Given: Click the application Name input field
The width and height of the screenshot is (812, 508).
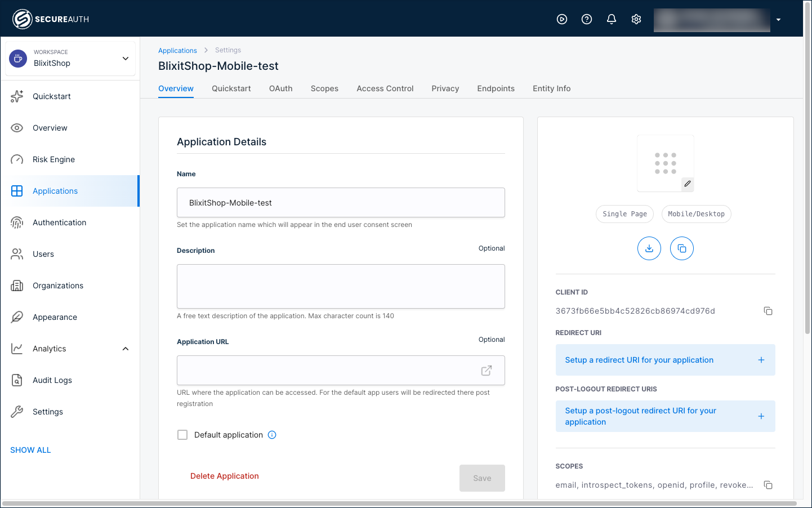Looking at the screenshot, I should click(x=341, y=203).
